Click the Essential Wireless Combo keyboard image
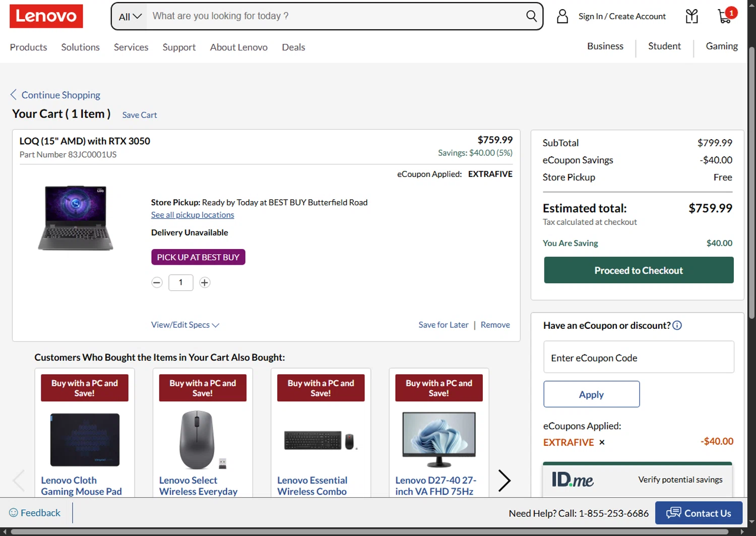756x536 pixels. pos(321,440)
